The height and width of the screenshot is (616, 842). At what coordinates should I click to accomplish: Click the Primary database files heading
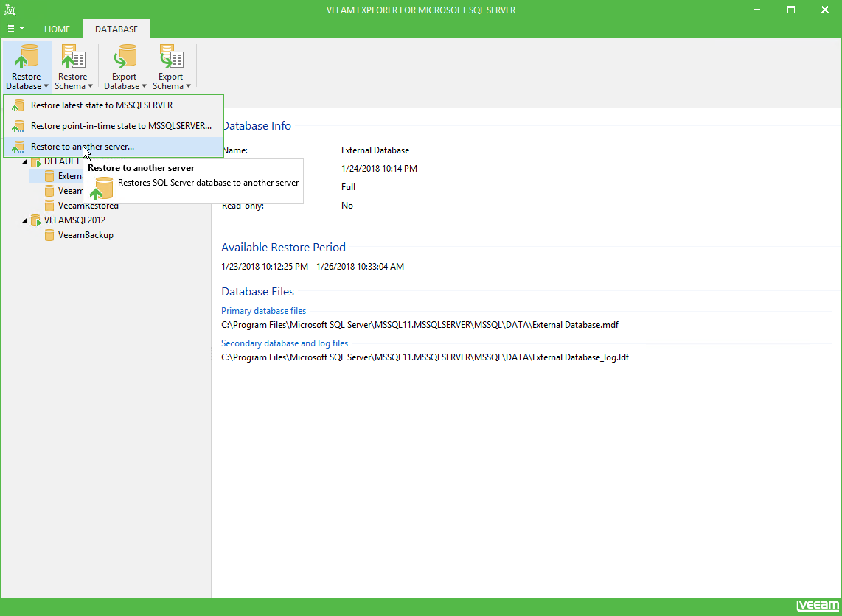(x=264, y=311)
